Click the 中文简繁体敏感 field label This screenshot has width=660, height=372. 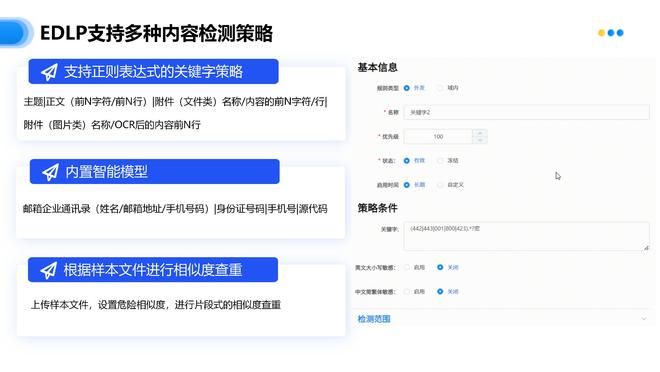click(375, 292)
